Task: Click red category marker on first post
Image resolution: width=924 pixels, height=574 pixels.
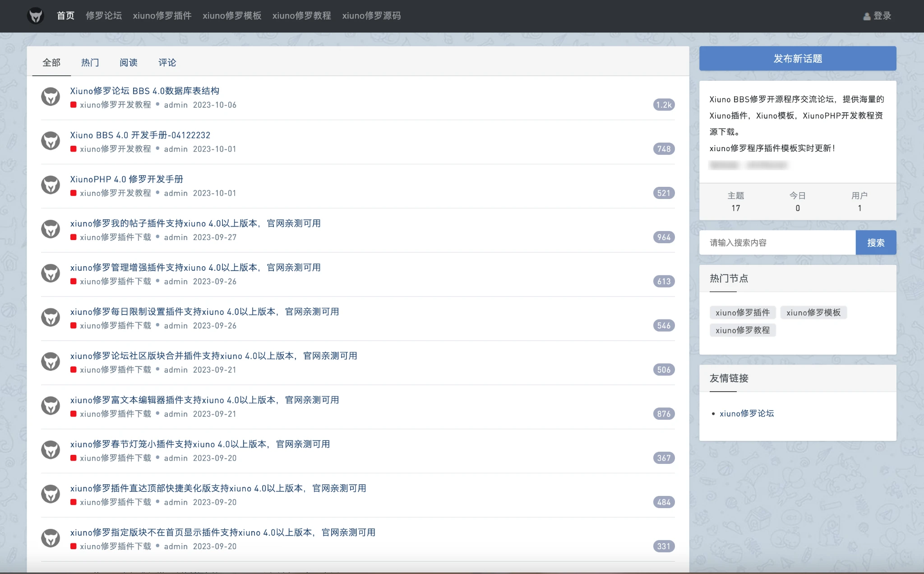Action: click(73, 105)
